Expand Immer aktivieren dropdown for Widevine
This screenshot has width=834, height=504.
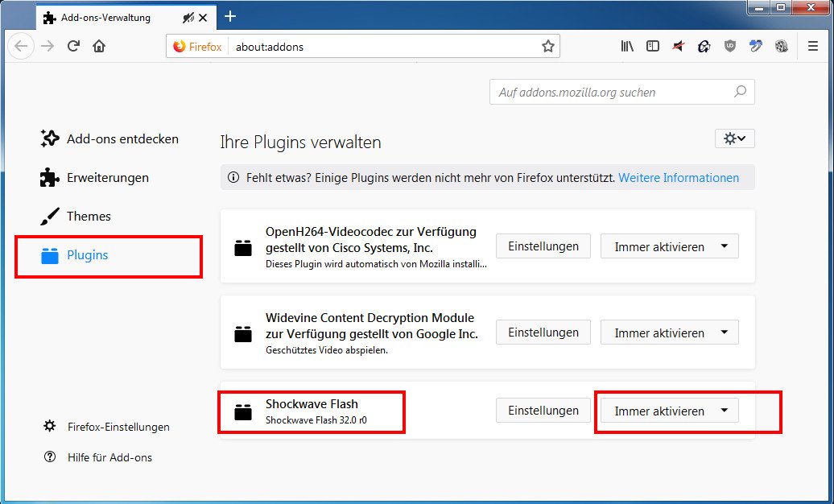click(670, 333)
